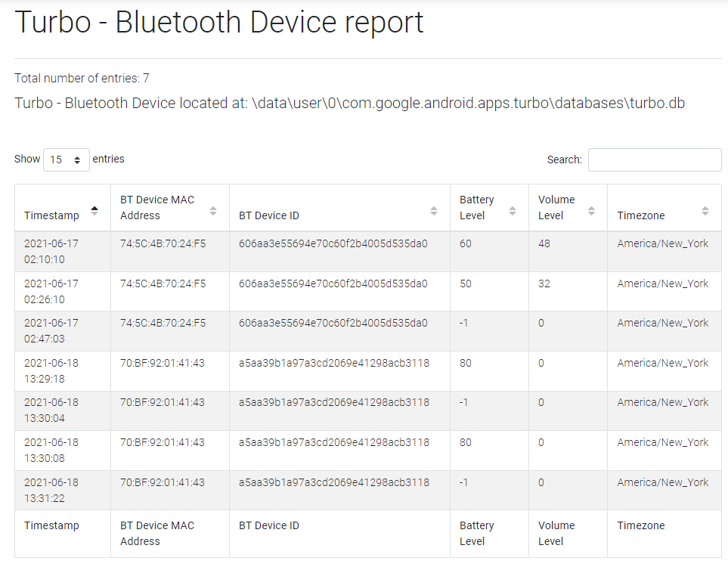Click sort arrows for Volume Level column
Screen dimensions: 728x570
pyautogui.click(x=591, y=211)
